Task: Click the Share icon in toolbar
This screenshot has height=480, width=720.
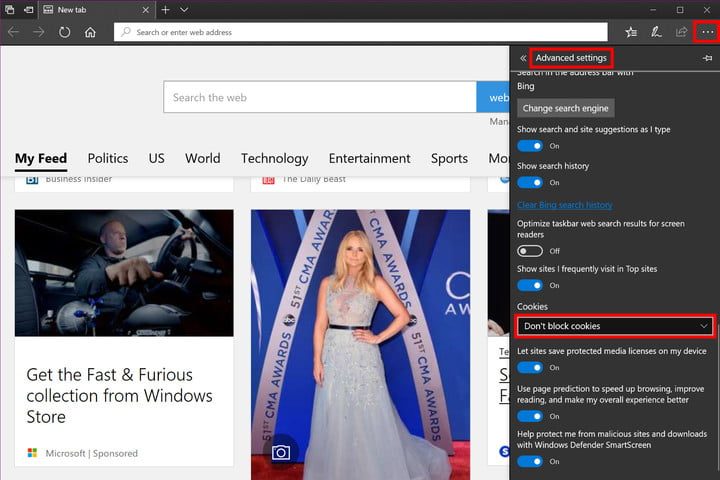Action: (x=681, y=32)
